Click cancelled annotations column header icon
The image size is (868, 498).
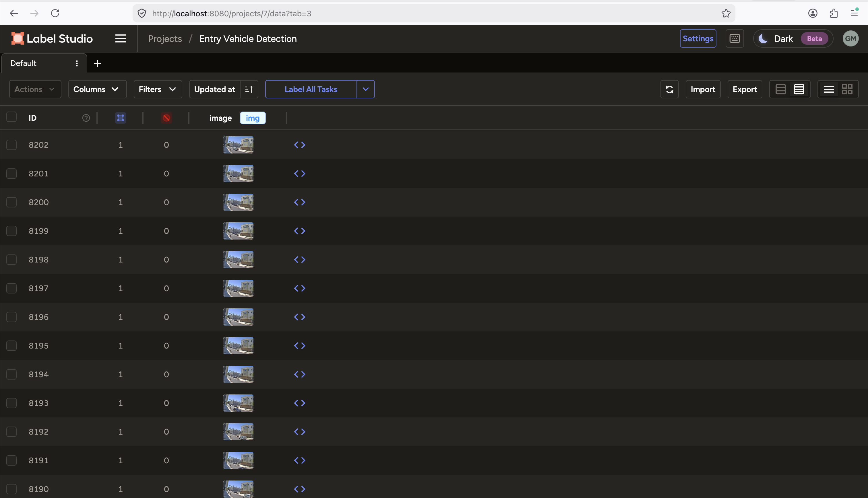coord(166,118)
